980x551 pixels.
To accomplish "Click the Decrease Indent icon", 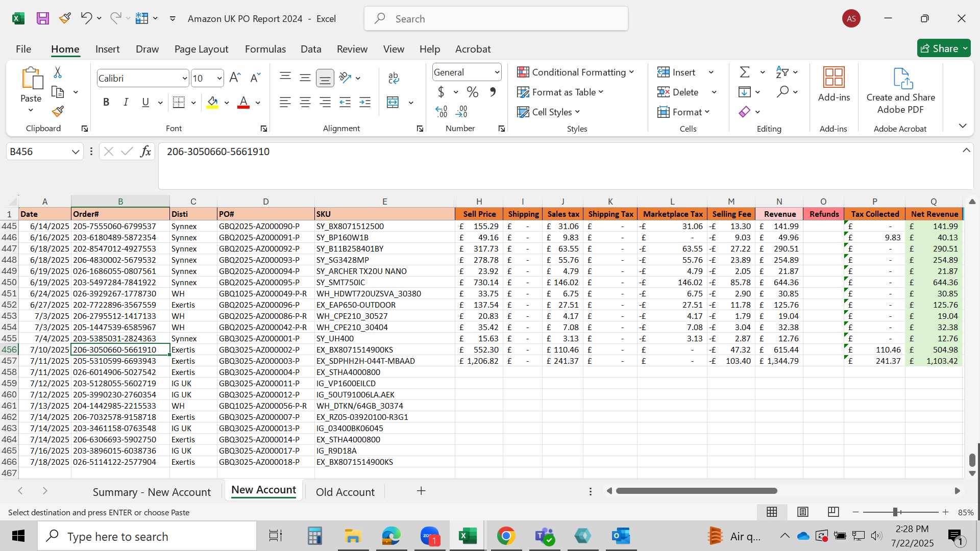I will pyautogui.click(x=345, y=103).
